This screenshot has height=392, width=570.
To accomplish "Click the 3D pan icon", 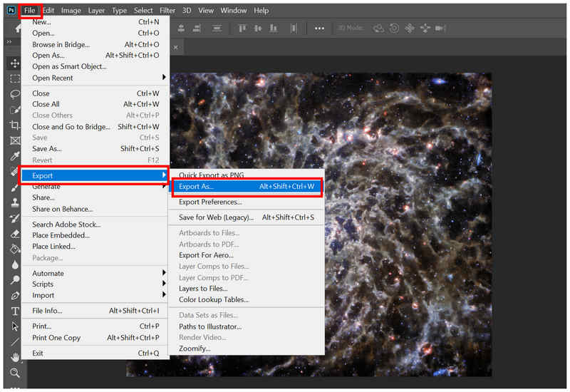I will tap(409, 29).
